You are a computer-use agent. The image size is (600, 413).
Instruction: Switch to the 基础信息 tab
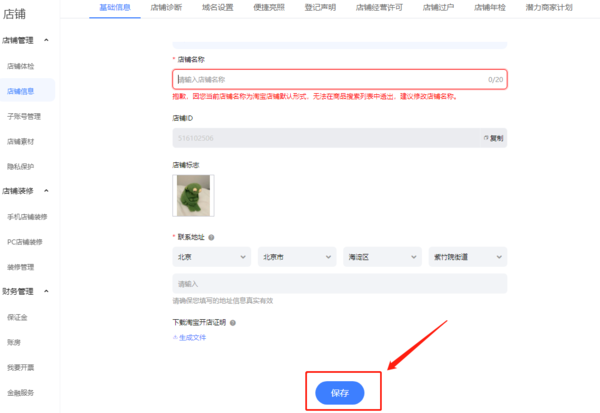(x=115, y=8)
